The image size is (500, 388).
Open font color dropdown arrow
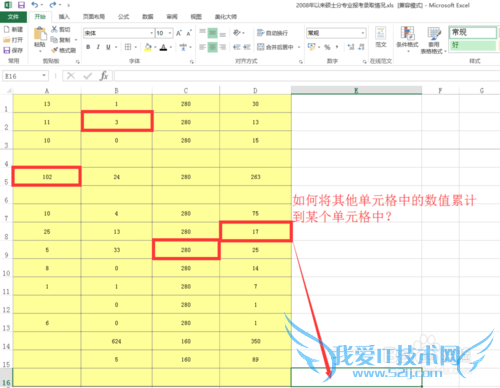171,47
